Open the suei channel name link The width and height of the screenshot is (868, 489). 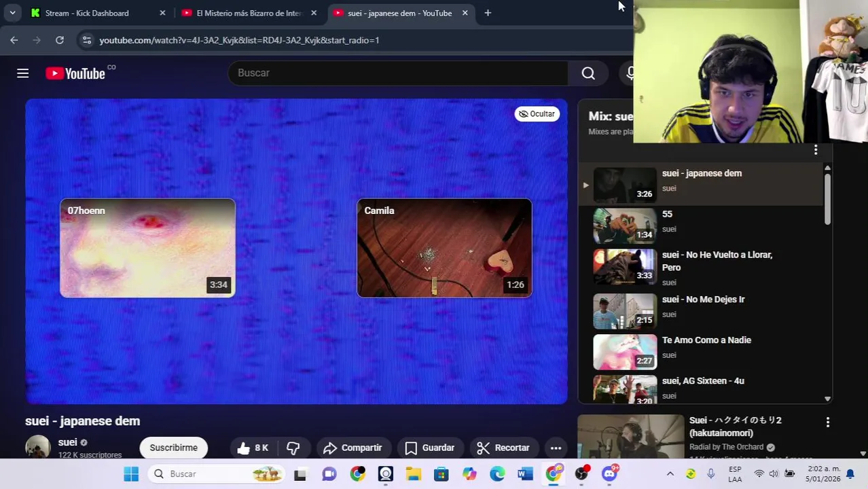[67, 442]
